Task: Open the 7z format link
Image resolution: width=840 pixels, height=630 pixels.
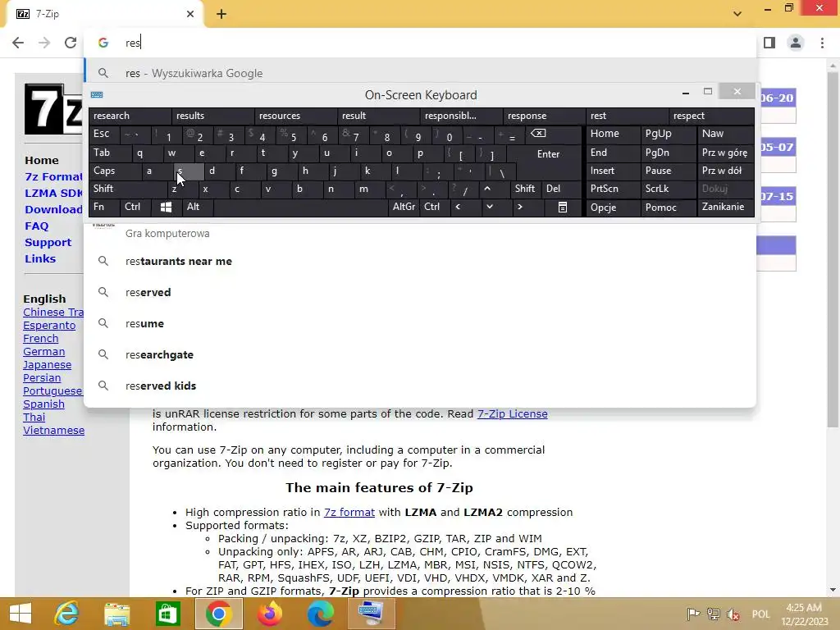Action: point(349,513)
